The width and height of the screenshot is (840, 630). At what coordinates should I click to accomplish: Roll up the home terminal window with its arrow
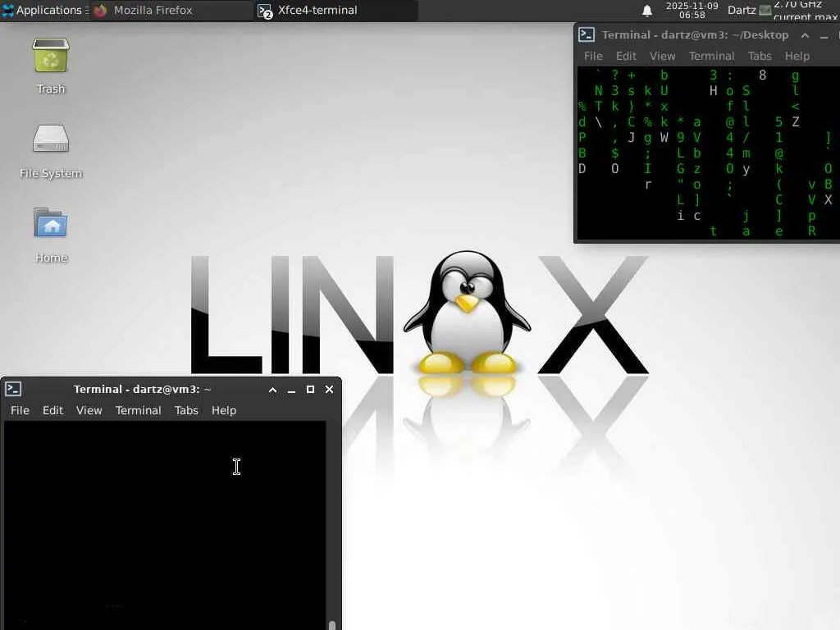(x=272, y=390)
